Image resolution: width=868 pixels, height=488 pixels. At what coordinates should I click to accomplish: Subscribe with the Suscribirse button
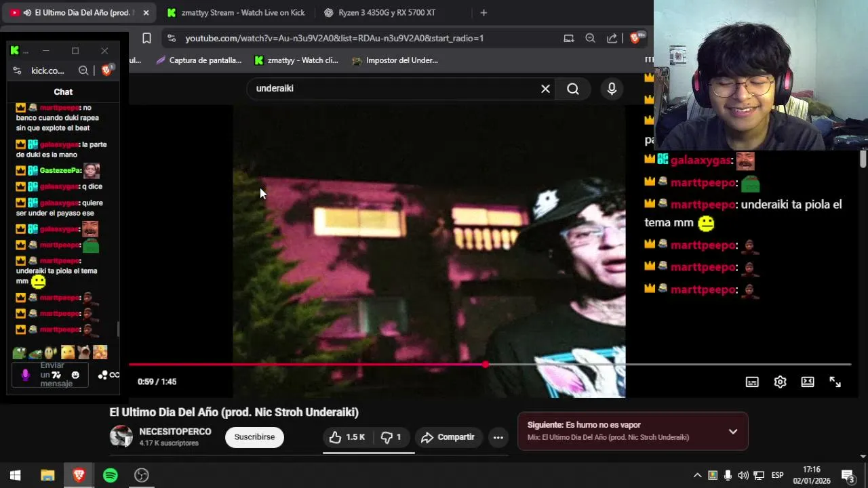[x=254, y=437]
